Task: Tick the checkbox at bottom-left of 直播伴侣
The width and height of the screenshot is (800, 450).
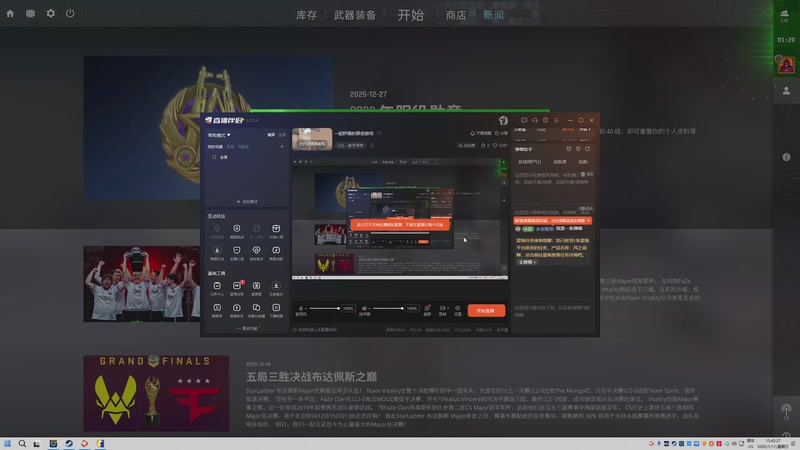Action: (x=294, y=330)
